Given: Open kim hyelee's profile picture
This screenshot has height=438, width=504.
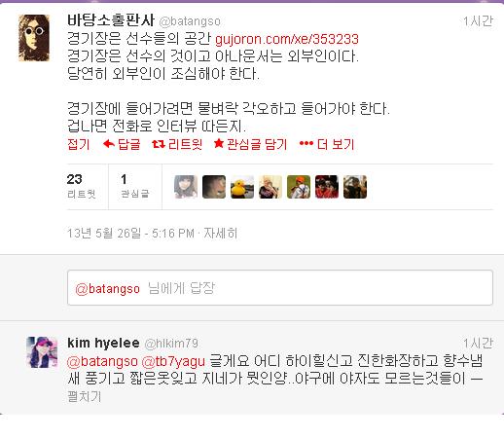Looking at the screenshot, I should pos(42,352).
